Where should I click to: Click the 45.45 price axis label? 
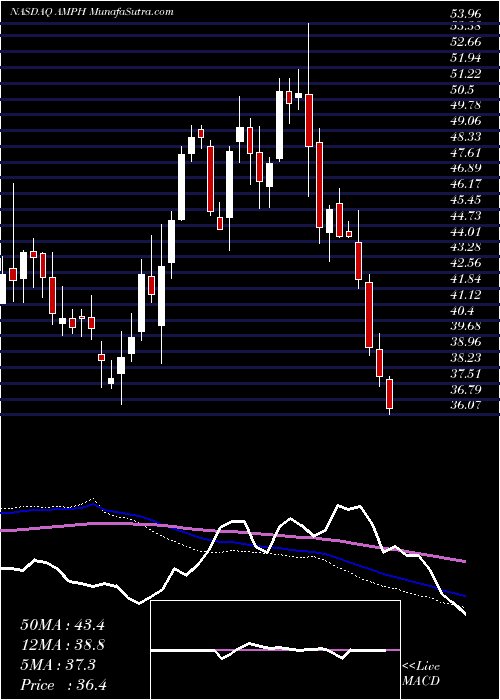pyautogui.click(x=466, y=200)
